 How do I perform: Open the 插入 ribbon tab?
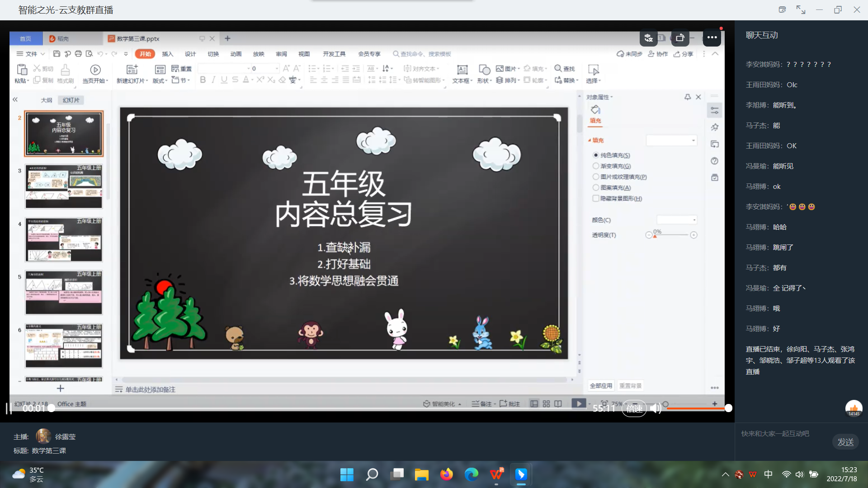(x=168, y=54)
